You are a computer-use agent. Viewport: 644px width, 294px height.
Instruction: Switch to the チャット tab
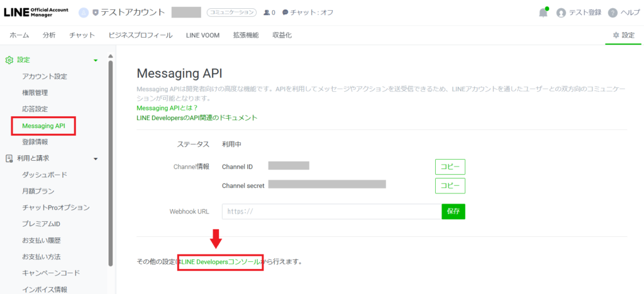[x=82, y=35]
